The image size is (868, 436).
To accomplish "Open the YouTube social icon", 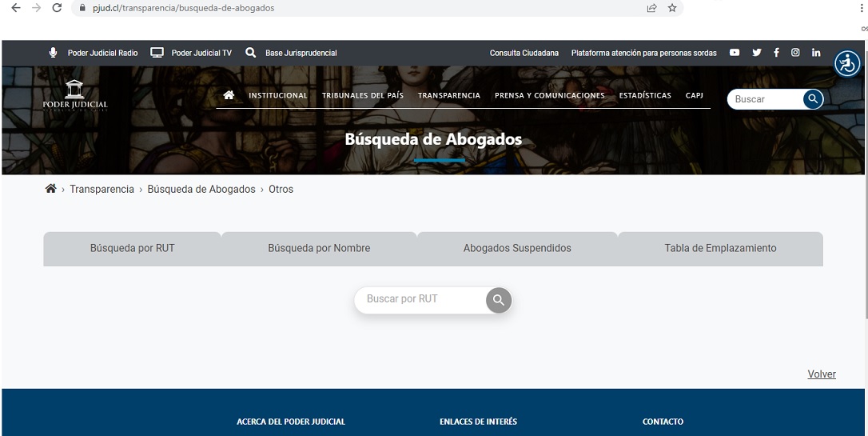I will click(x=735, y=53).
